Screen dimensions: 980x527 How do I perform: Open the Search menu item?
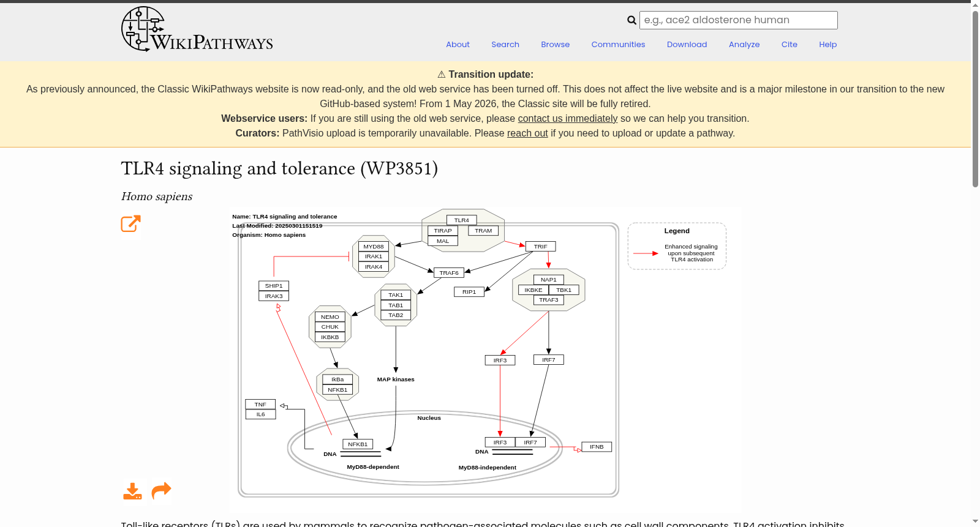point(505,45)
